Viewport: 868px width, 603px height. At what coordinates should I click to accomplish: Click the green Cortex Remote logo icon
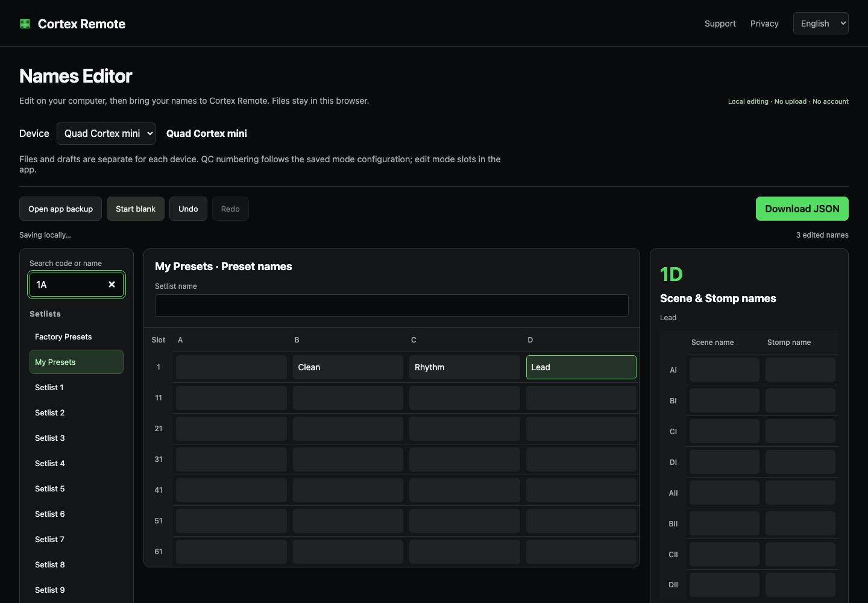click(x=25, y=24)
